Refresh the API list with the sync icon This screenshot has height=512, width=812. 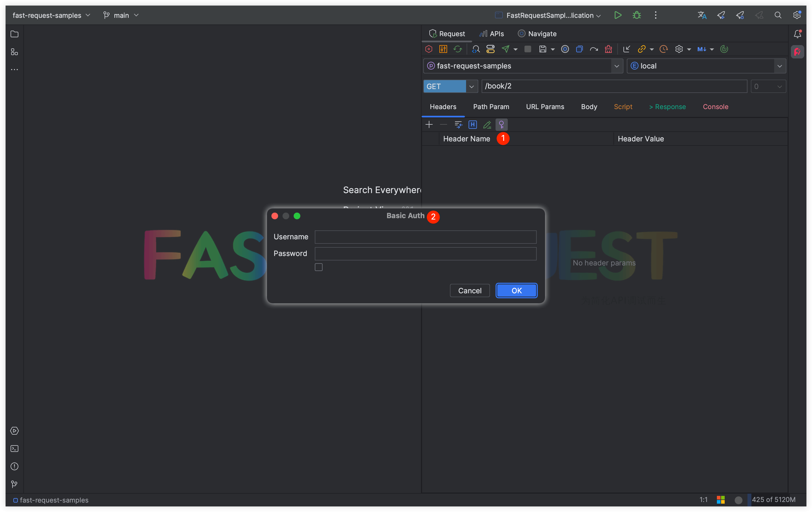pos(458,49)
